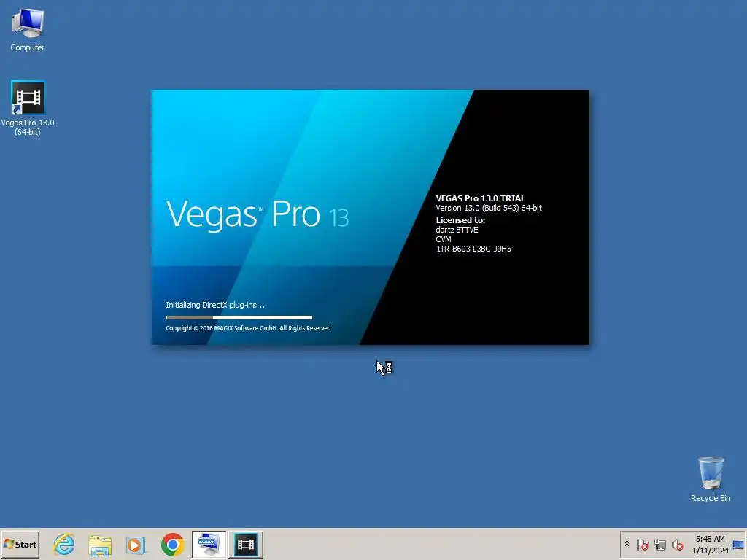Screen dimensions: 747x560
Task: Click the Vegas Pro 13 splash logo
Action: pos(258,214)
